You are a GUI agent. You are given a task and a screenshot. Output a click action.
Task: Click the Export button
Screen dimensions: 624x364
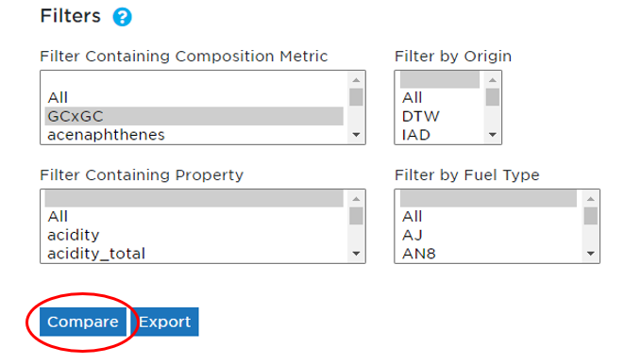pos(165,322)
